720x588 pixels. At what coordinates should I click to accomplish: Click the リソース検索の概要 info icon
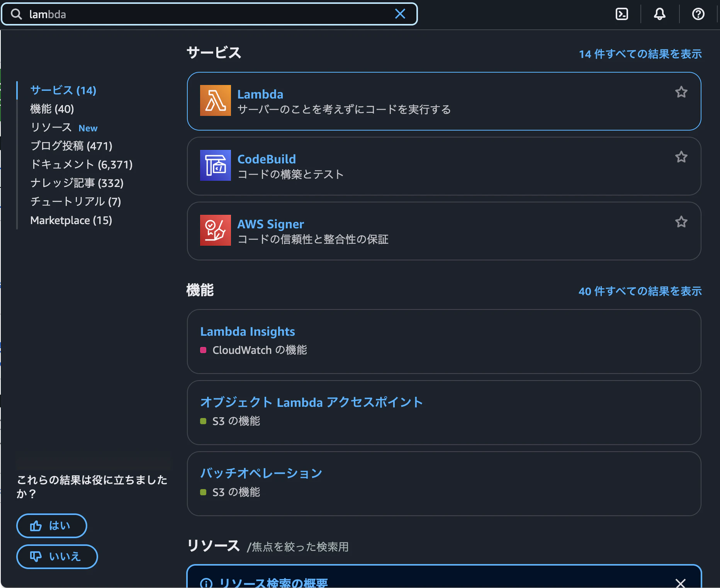click(x=206, y=583)
